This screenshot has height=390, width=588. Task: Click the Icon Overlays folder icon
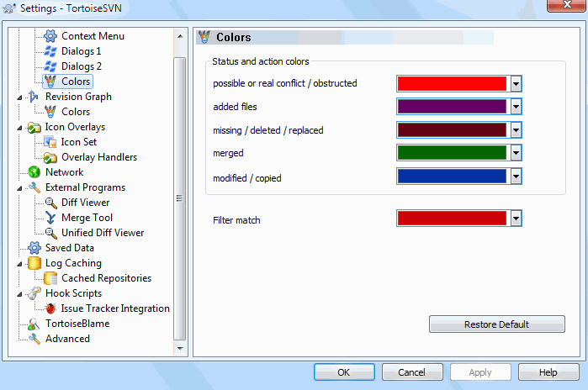34,128
